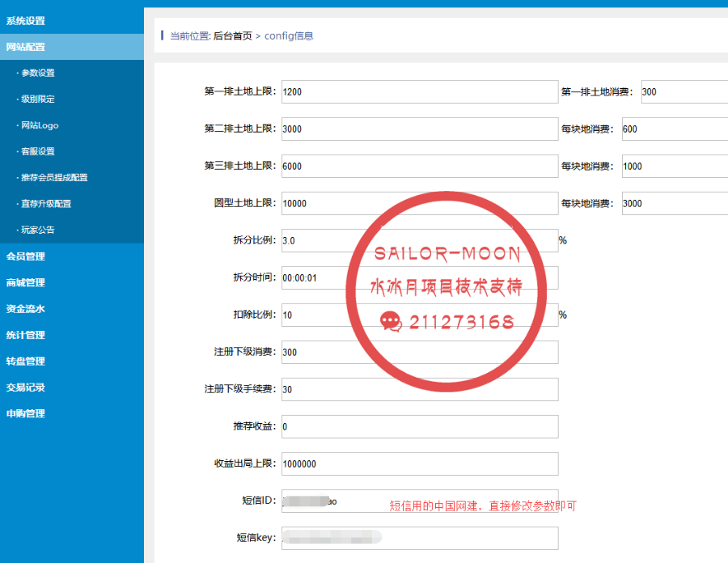This screenshot has height=563, width=728.
Task: Click the red 短信用的中国网建 note
Action: [x=483, y=506]
